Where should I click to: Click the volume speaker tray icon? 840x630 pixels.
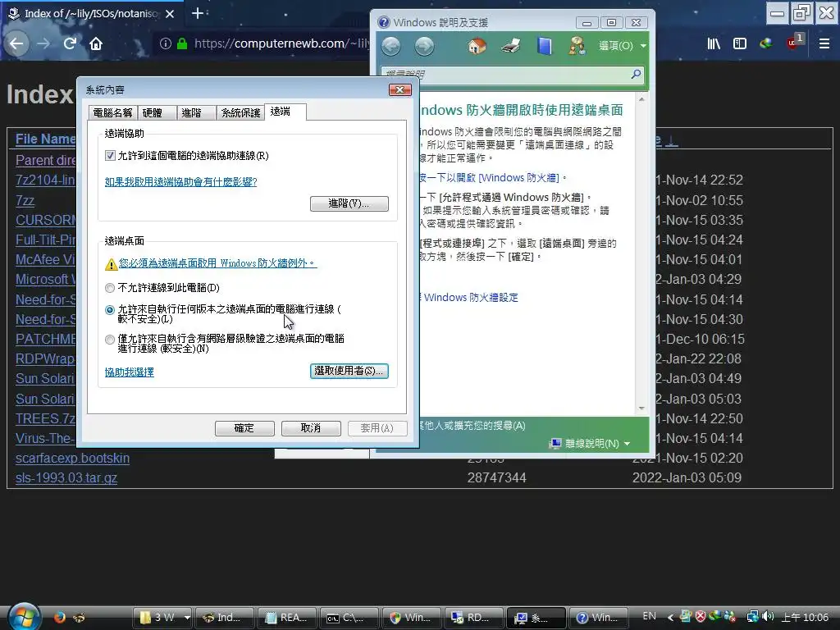point(768,617)
